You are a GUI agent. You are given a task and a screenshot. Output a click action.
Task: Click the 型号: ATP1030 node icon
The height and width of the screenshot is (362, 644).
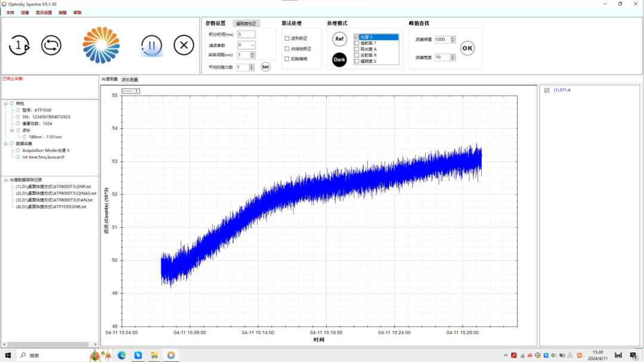tap(18, 110)
